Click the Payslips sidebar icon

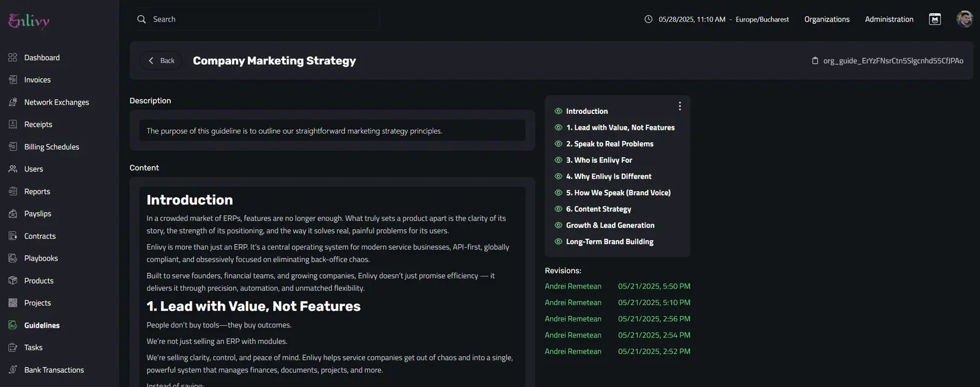(x=13, y=214)
